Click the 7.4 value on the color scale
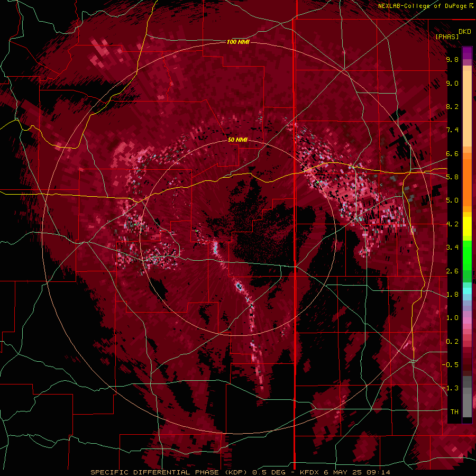Image resolution: width=476 pixels, height=476 pixels. [x=452, y=130]
